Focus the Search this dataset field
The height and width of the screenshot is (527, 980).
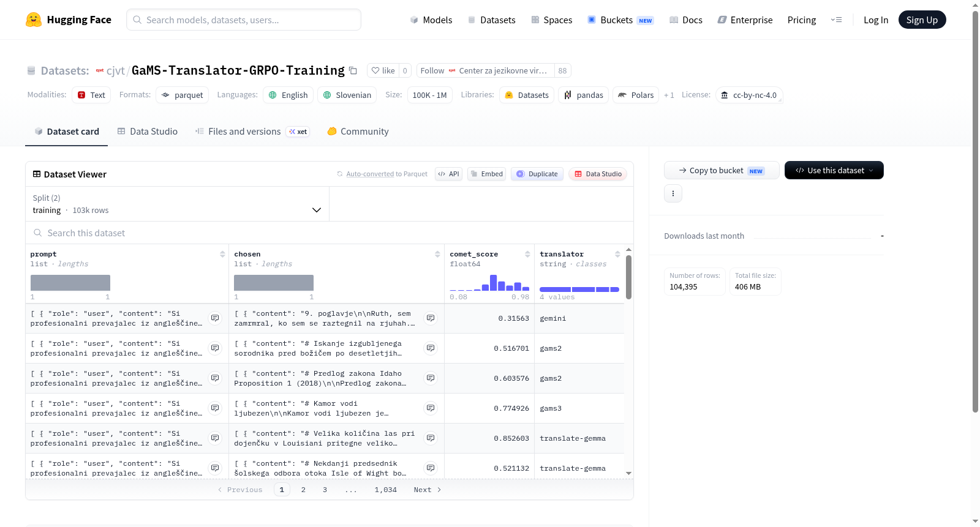point(330,233)
